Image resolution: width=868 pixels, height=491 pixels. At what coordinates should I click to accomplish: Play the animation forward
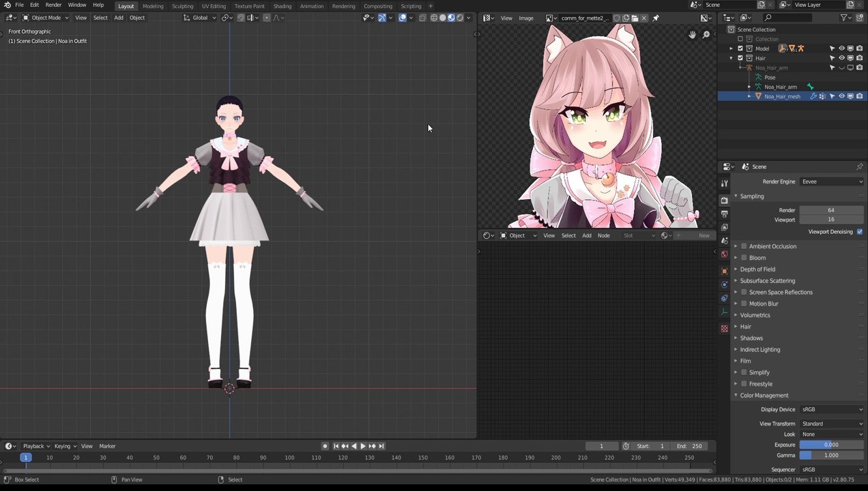click(363, 446)
